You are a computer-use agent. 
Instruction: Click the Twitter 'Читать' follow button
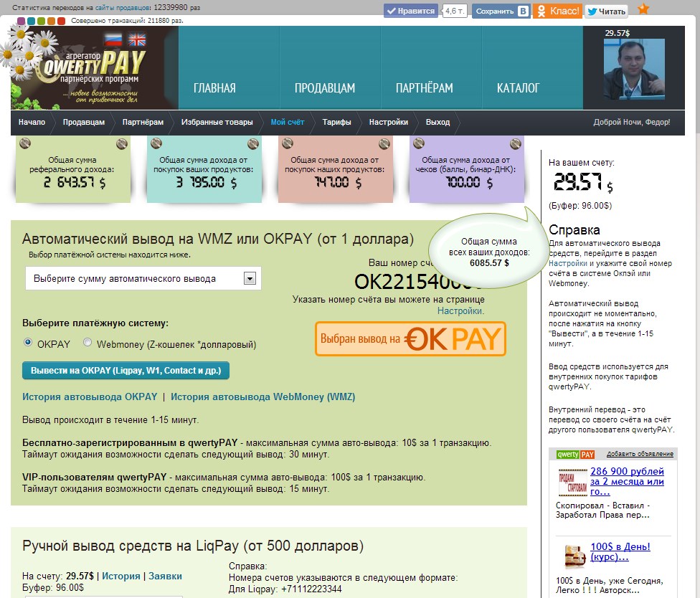coord(606,11)
